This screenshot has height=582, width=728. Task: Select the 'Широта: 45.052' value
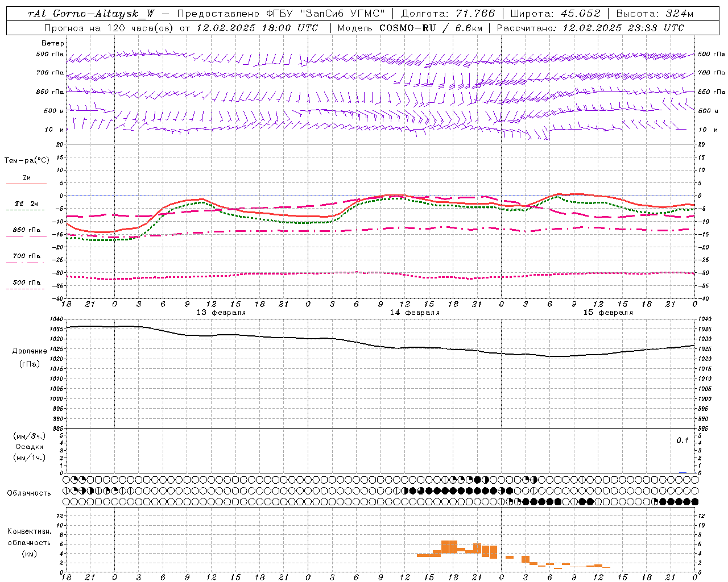point(555,14)
